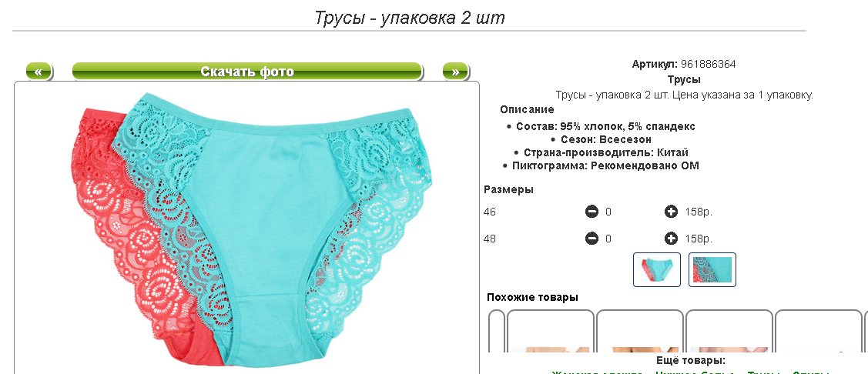Viewport: 868px width, 374px height.
Task: Click the Скачать фото button
Action: point(247,72)
